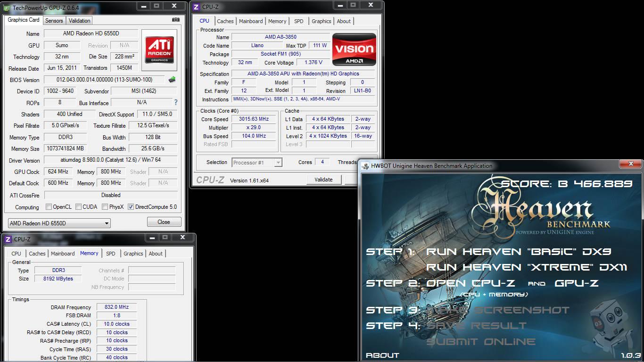Open About tab in top CPU-Z window
This screenshot has width=644, height=362.
click(344, 21)
